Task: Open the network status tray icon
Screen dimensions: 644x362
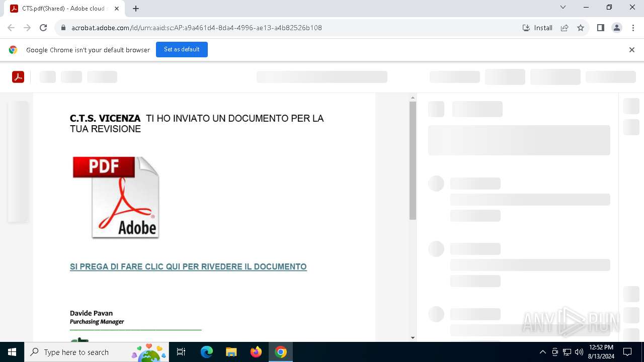Action: click(x=567, y=352)
